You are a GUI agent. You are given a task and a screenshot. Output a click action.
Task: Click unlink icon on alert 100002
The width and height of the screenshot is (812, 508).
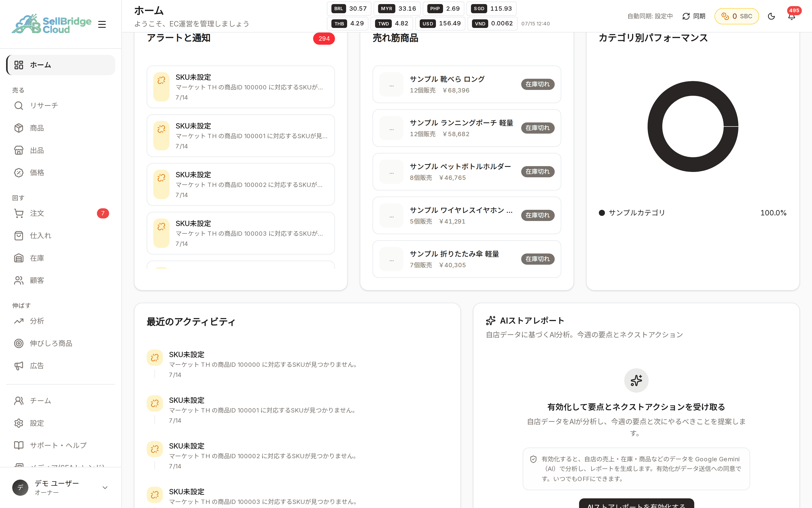[161, 177]
